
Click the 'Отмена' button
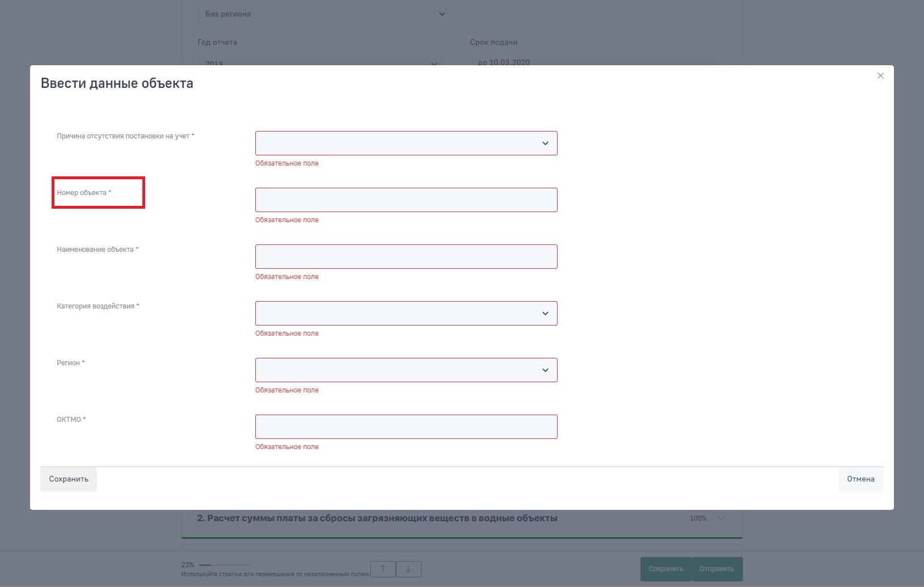coord(860,479)
